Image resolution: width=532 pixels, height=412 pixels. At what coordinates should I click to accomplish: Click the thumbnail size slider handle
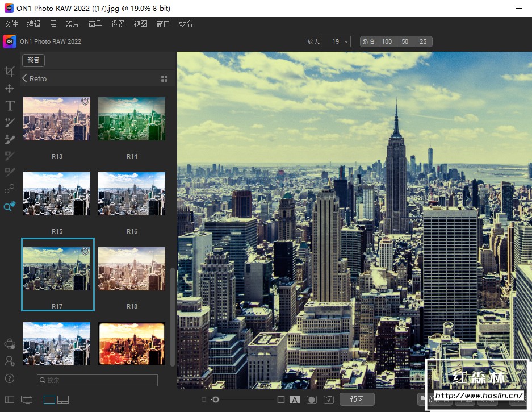(x=216, y=399)
